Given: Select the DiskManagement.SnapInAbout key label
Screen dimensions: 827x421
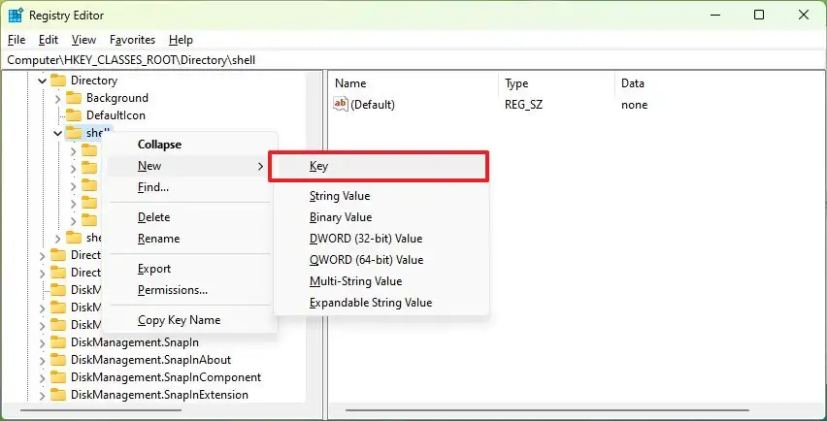Looking at the screenshot, I should (151, 360).
